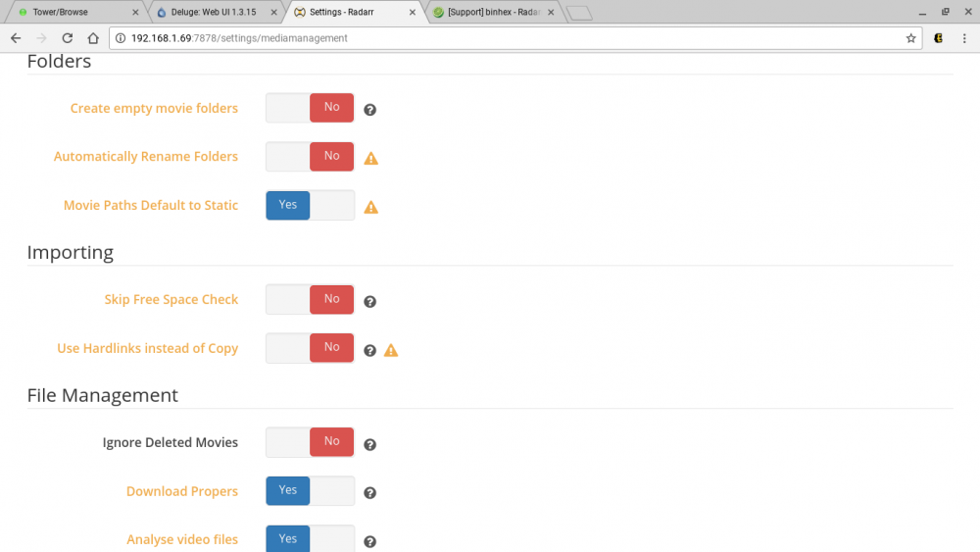Open Chrome three-dot menu
This screenshot has width=980, height=552.
pyautogui.click(x=964, y=38)
